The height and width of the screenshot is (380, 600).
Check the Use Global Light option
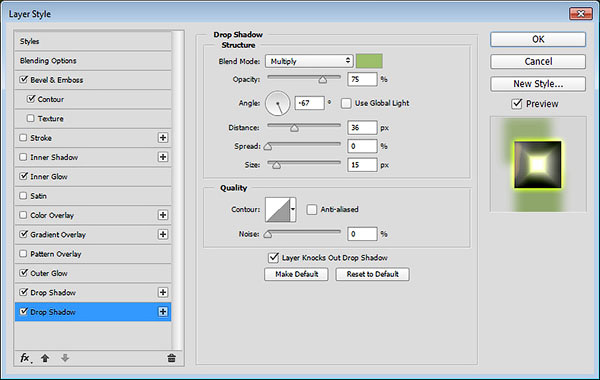(x=346, y=103)
